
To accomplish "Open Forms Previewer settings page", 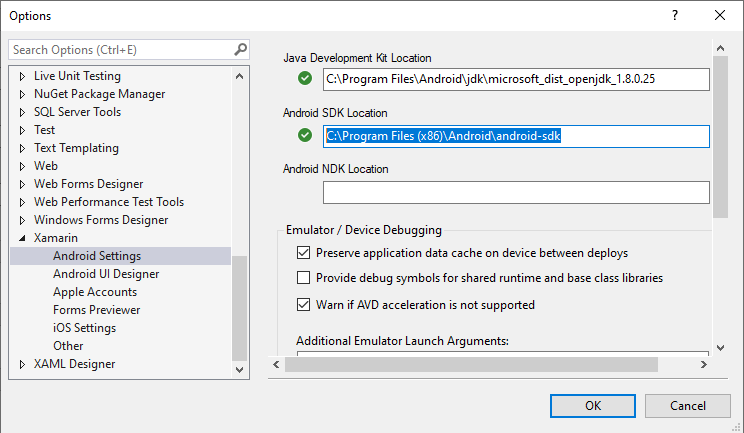I will click(x=96, y=310).
